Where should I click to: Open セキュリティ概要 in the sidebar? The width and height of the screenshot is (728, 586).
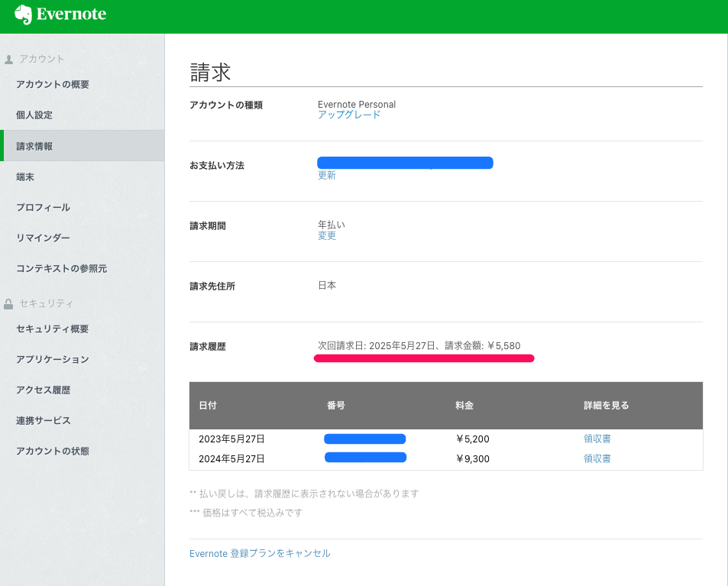pyautogui.click(x=53, y=329)
